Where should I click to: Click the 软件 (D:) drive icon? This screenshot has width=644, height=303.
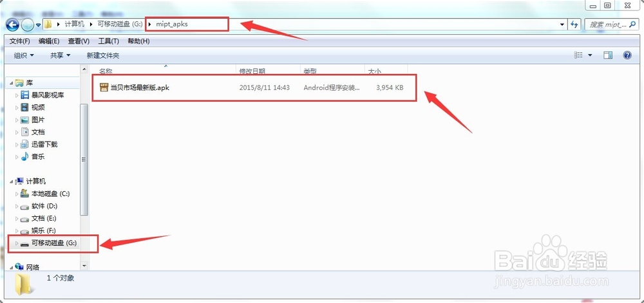click(x=24, y=207)
